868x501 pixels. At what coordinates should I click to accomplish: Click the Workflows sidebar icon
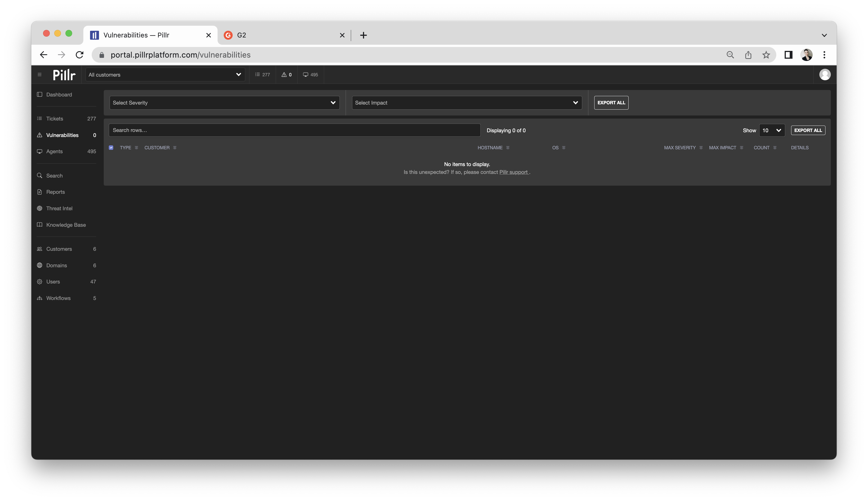[x=40, y=298]
